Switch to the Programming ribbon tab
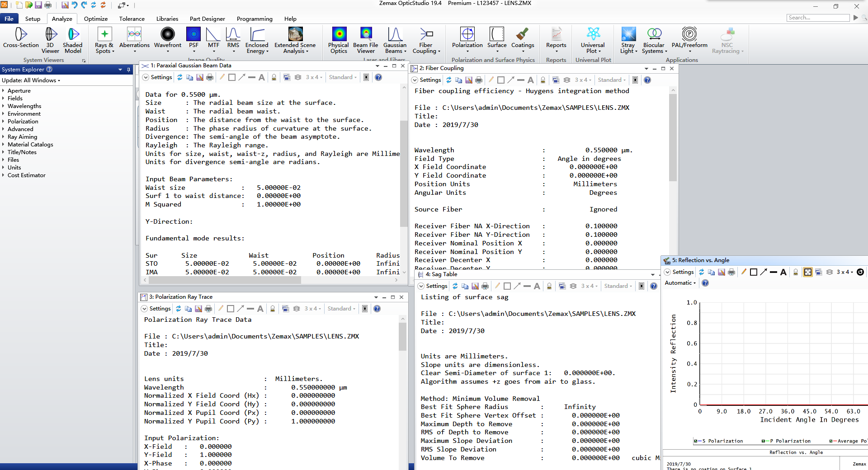 [255, 19]
